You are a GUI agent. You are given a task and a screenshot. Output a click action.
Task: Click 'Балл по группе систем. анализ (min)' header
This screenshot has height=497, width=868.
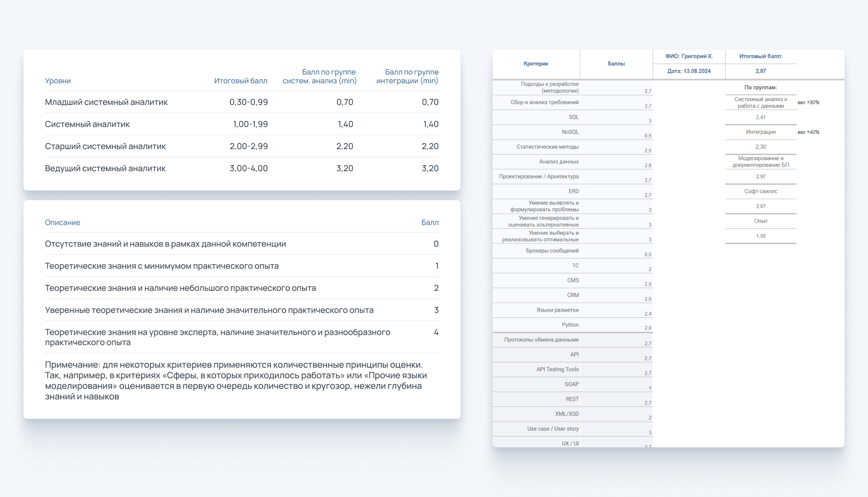pos(320,76)
